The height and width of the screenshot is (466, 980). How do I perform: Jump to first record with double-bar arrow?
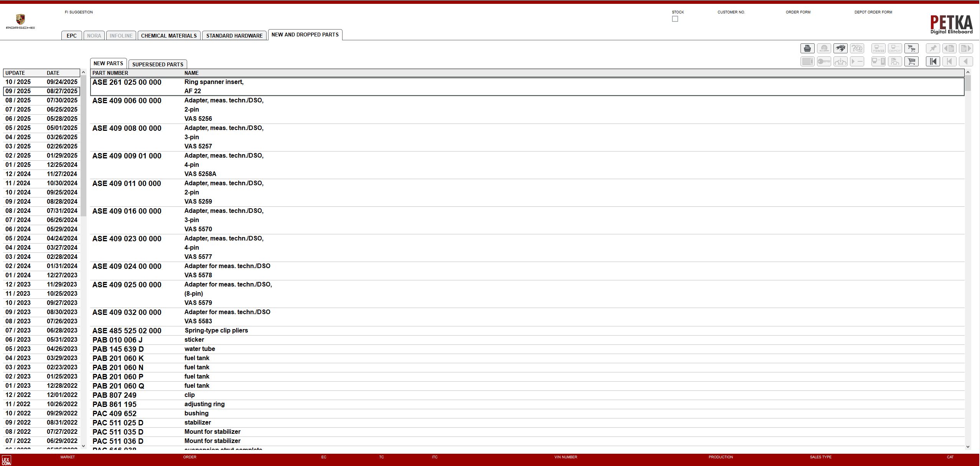point(933,61)
